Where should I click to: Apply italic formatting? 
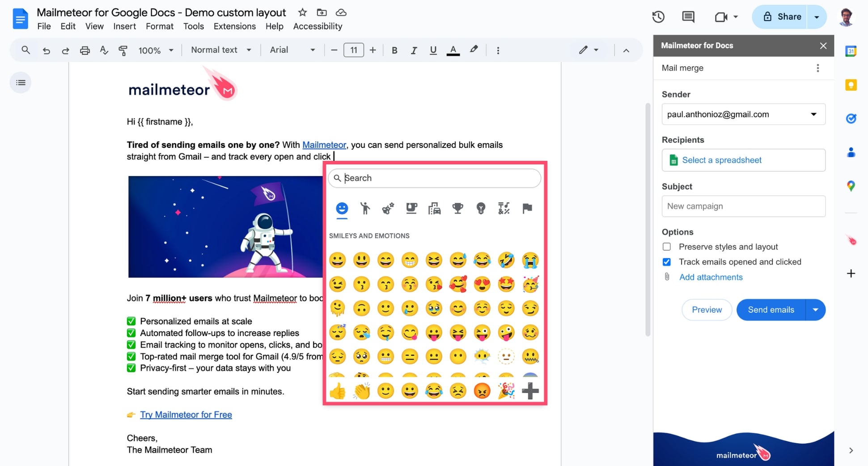[x=414, y=50]
